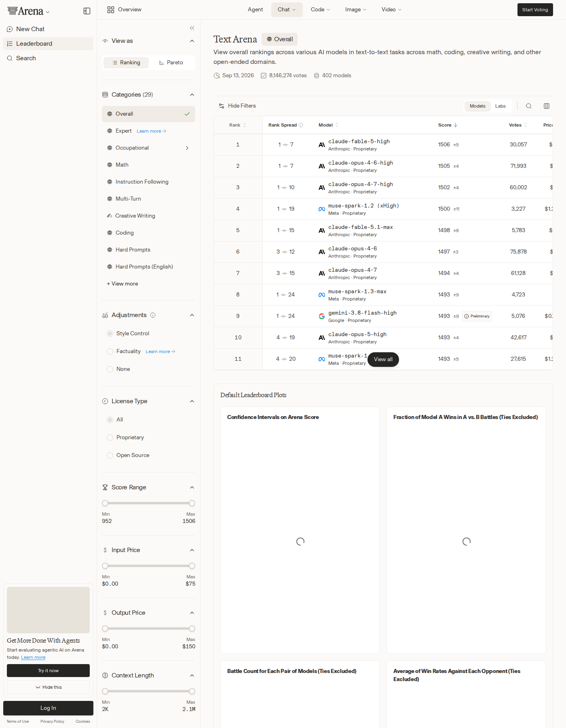Click the Start Voting button
The image size is (566, 728).
point(535,10)
